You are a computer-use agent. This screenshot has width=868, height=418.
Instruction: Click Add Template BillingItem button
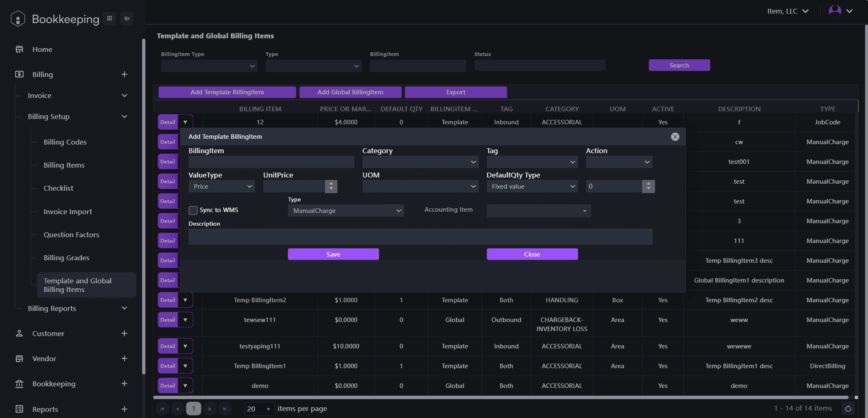[227, 92]
